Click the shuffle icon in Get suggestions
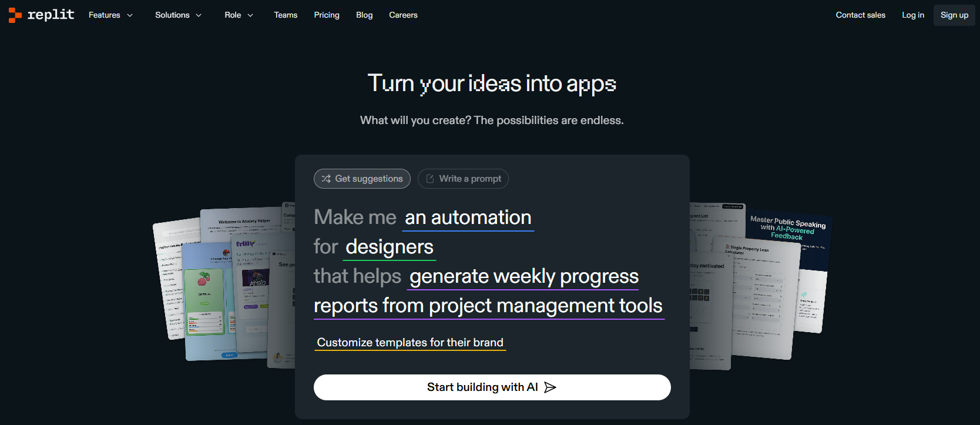980x425 pixels. 326,179
